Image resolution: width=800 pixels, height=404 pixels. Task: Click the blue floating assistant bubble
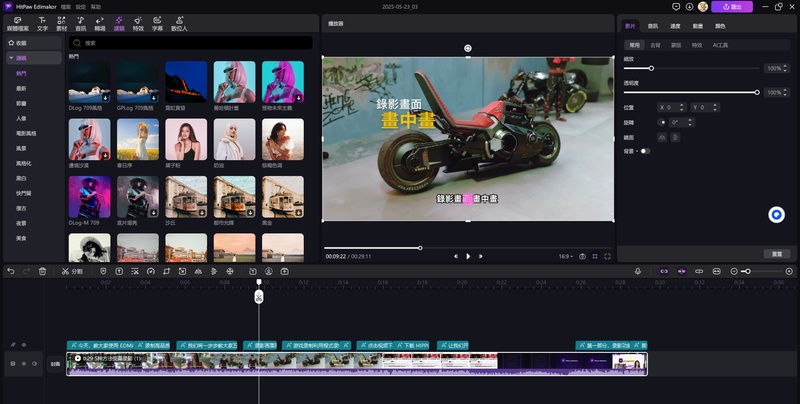pyautogui.click(x=777, y=215)
